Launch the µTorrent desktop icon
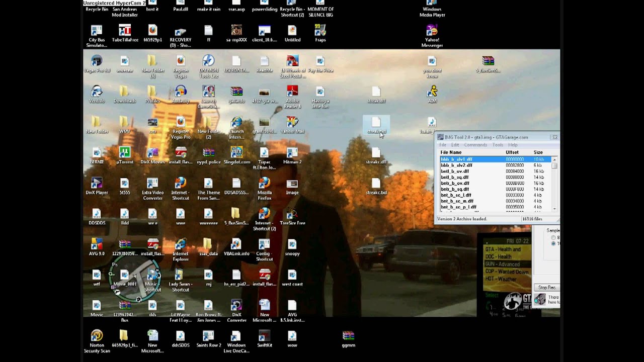 coord(124,155)
